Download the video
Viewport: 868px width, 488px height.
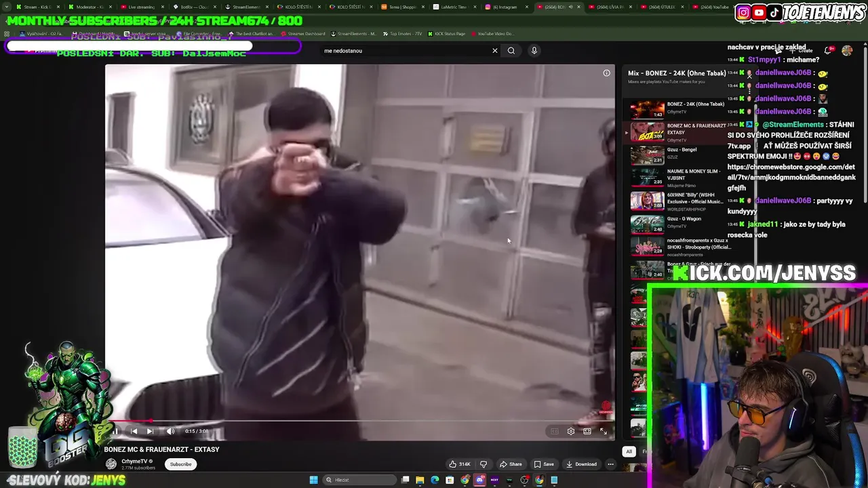click(581, 464)
